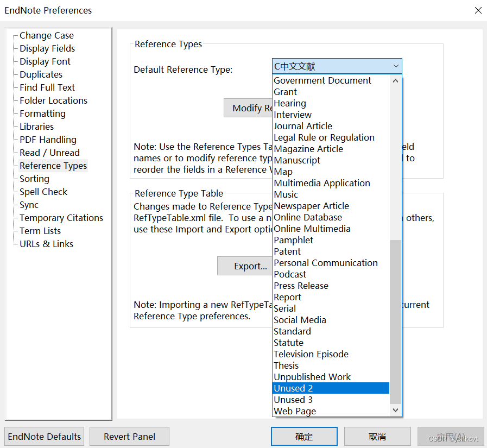Open Display Font settings

(x=45, y=61)
